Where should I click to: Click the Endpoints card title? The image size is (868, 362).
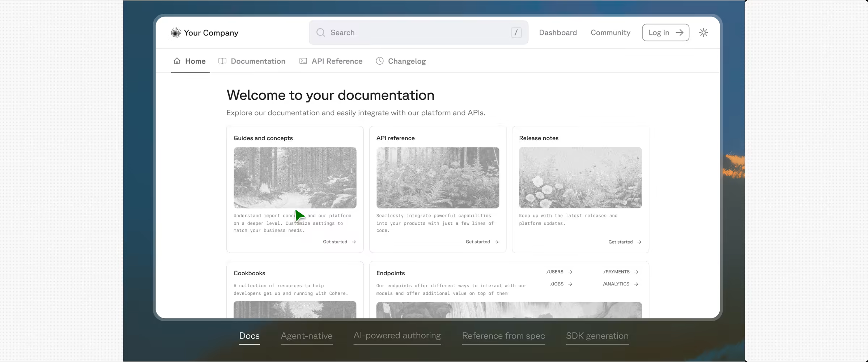tap(390, 273)
